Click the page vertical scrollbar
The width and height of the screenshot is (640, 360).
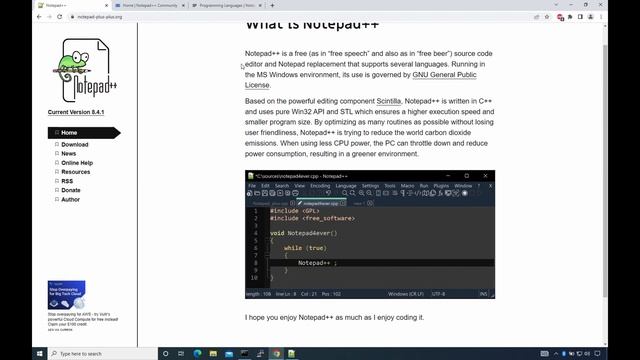point(605,171)
